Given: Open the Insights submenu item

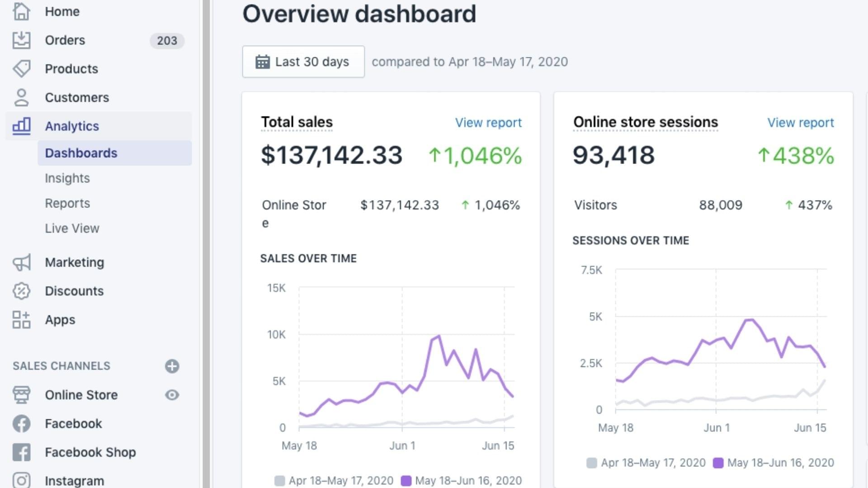Looking at the screenshot, I should [67, 178].
